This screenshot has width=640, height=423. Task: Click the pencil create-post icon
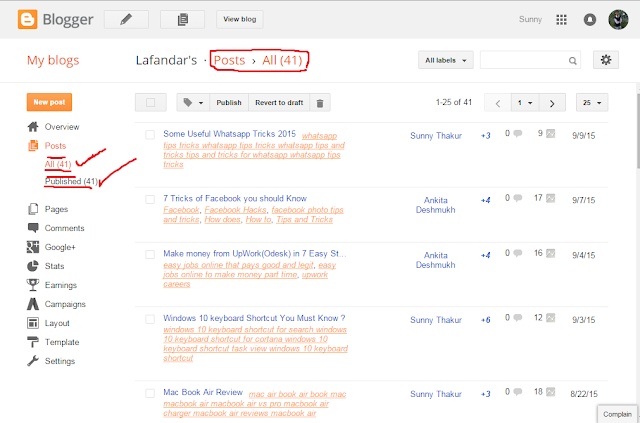(127, 19)
